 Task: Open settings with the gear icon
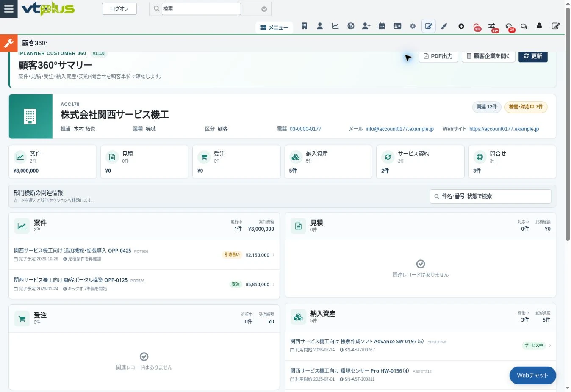(x=413, y=26)
